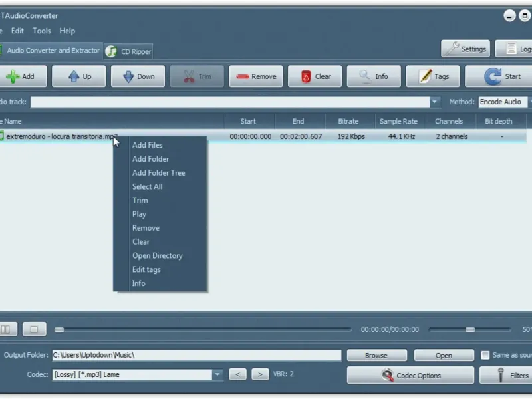Click the 192 Kbps bitrate cell
The width and height of the screenshot is (532, 399).
click(351, 136)
